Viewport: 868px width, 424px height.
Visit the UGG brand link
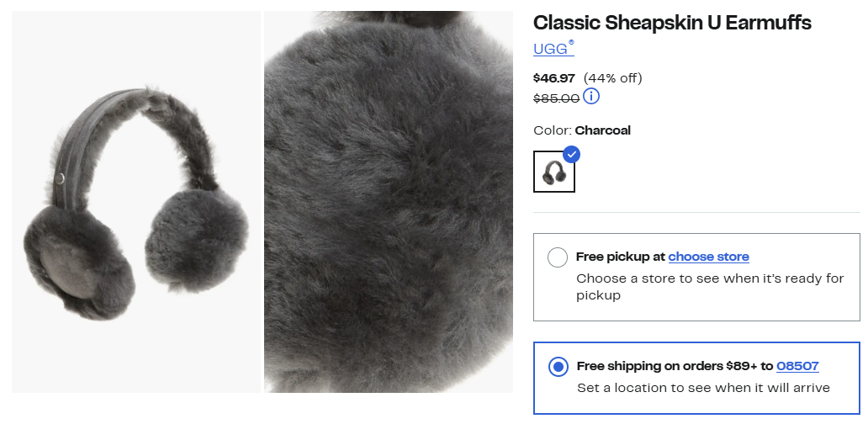click(553, 49)
